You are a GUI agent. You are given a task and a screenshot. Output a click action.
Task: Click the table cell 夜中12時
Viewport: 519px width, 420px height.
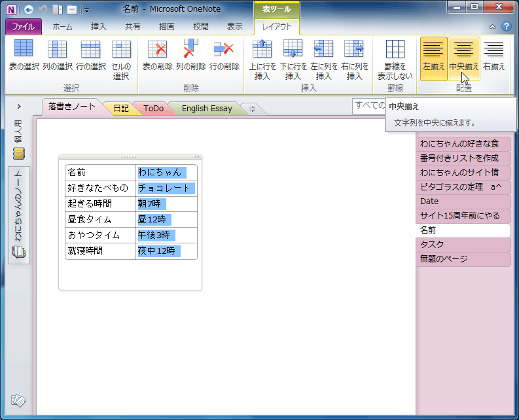pyautogui.click(x=166, y=251)
